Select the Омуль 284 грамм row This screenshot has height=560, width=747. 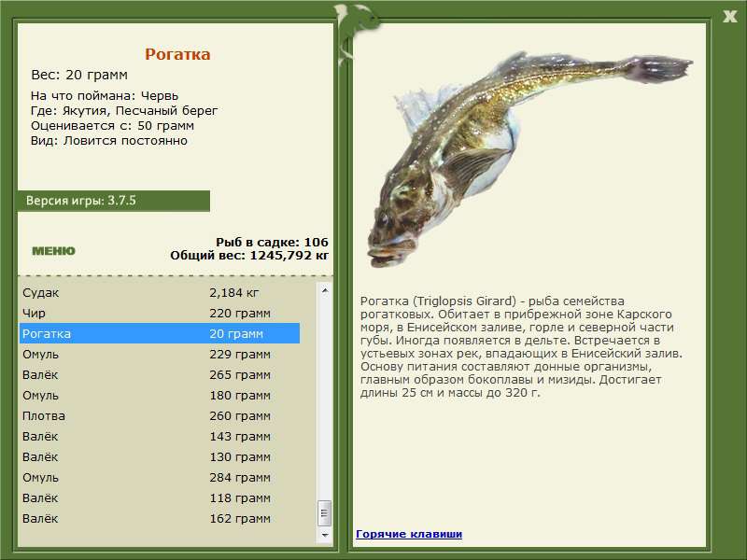coord(160,477)
